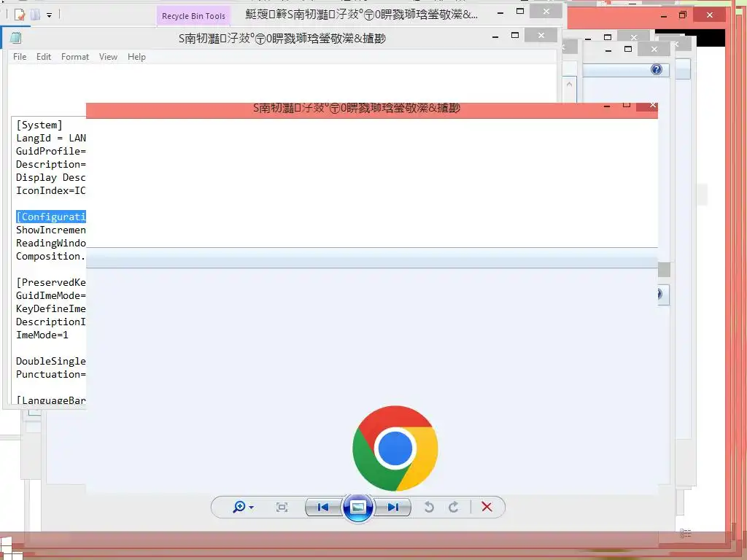The height and width of the screenshot is (560, 747).
Task: Click the Notepad icon in its title bar
Action: pyautogui.click(x=16, y=38)
